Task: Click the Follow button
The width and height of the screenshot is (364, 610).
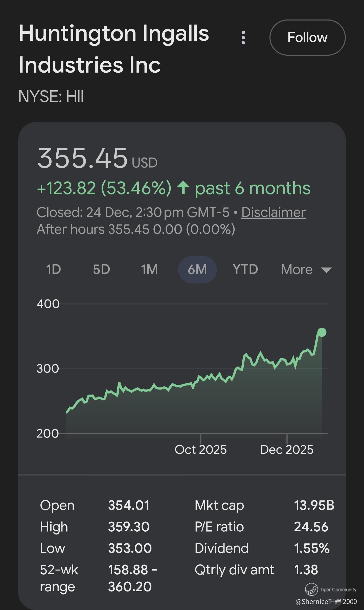Action: click(307, 37)
